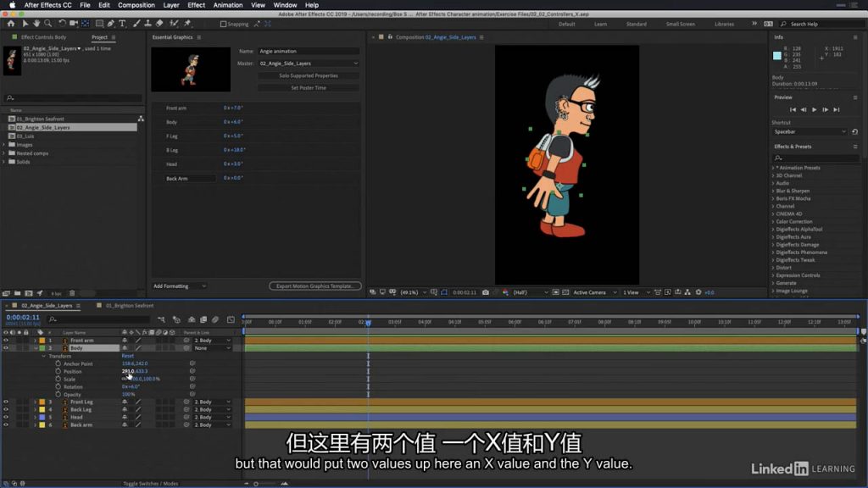Toggle Frame Blending for the timeline
Screen dimensions: 868x488
tap(203, 319)
